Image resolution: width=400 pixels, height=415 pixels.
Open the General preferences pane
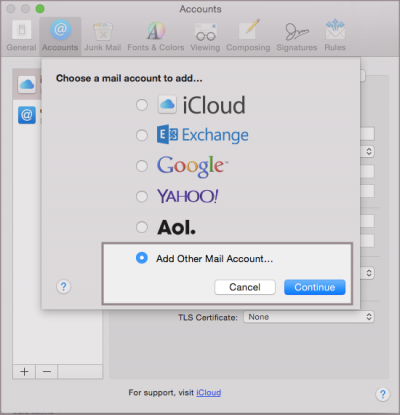pos(21,36)
